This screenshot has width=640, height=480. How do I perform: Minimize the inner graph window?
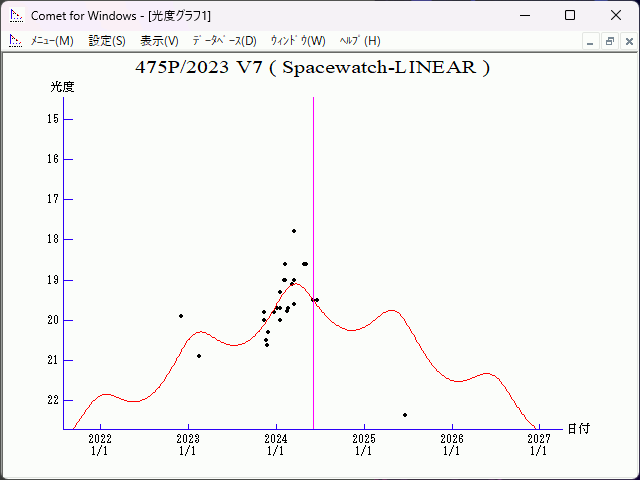591,41
